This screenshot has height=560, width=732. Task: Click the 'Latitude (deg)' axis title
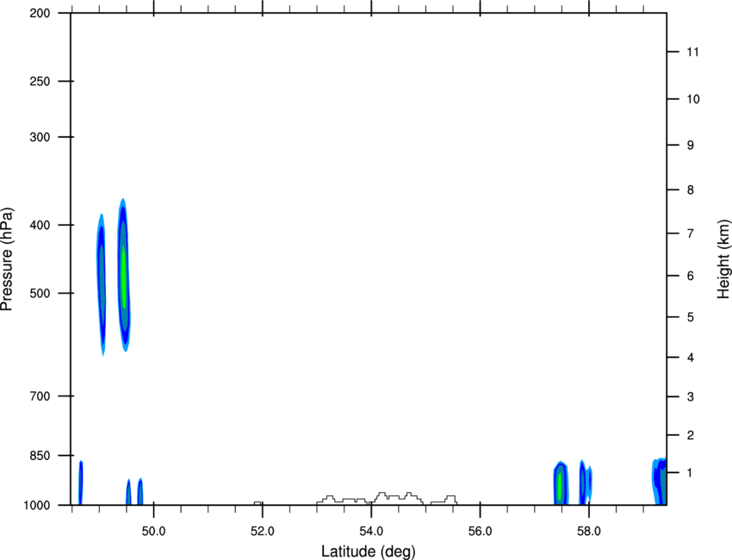pyautogui.click(x=369, y=551)
